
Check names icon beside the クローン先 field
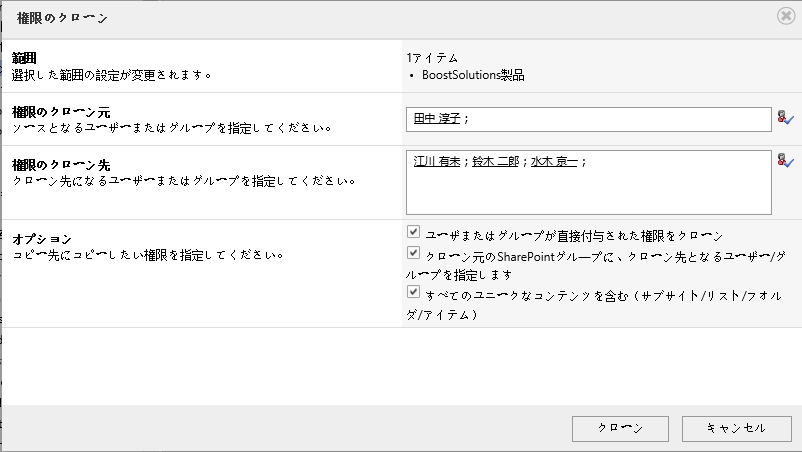coord(786,161)
